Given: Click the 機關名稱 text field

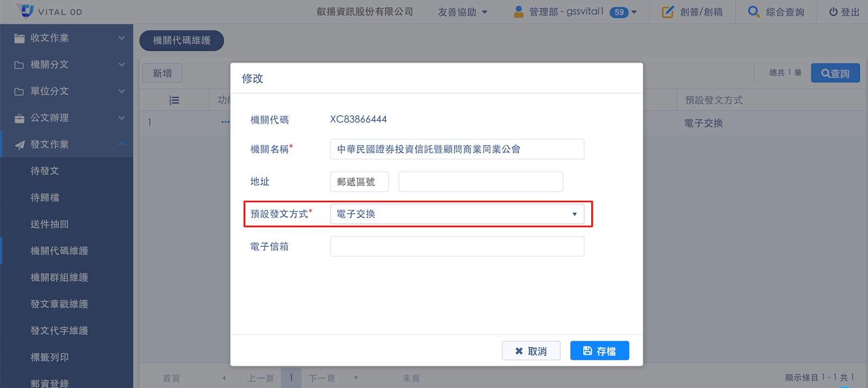Looking at the screenshot, I should point(457,149).
